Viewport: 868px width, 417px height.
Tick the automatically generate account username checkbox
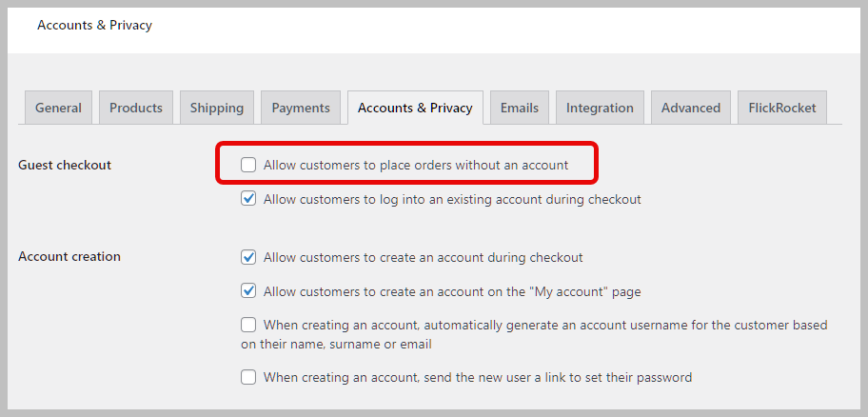[248, 325]
